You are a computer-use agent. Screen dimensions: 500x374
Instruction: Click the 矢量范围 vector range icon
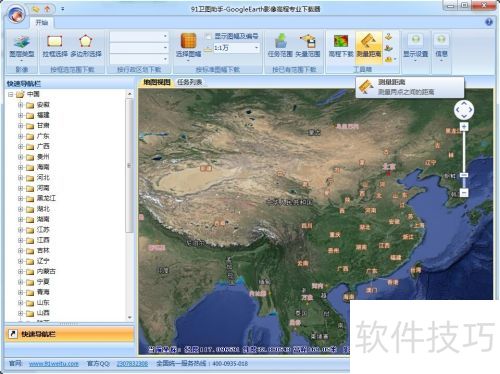click(x=308, y=46)
